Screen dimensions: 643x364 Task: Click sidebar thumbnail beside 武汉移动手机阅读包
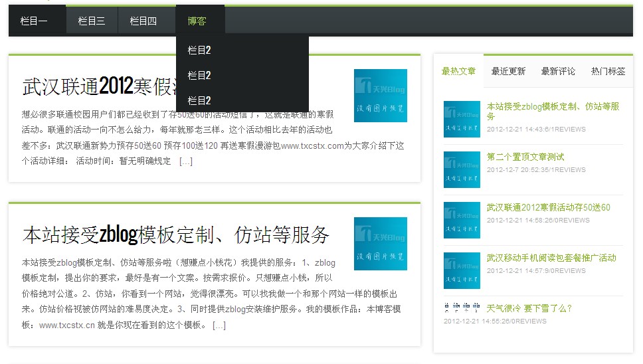(462, 270)
